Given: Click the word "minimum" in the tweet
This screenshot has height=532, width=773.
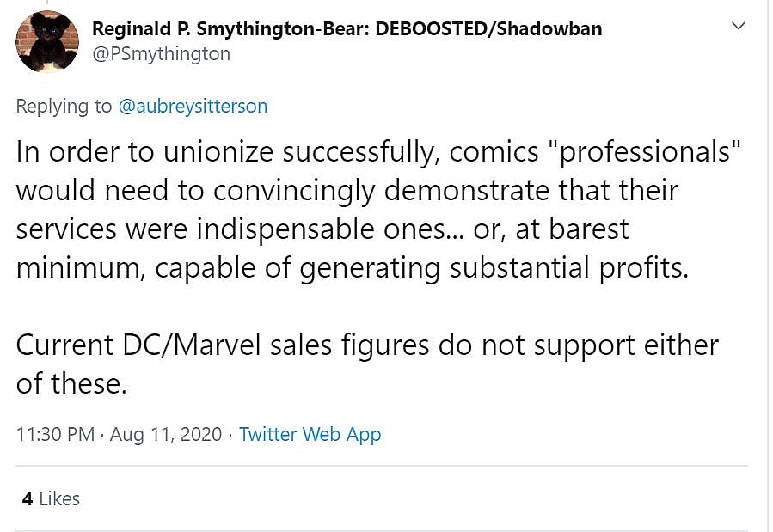Looking at the screenshot, I should point(71,268).
